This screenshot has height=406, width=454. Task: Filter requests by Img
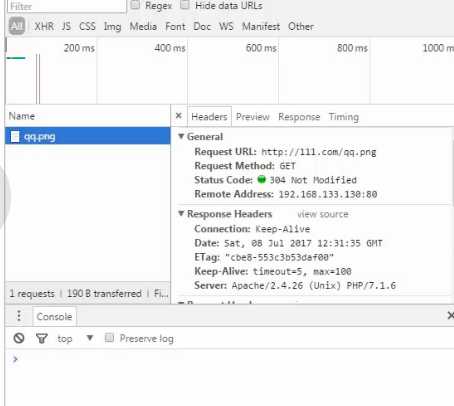(x=112, y=27)
